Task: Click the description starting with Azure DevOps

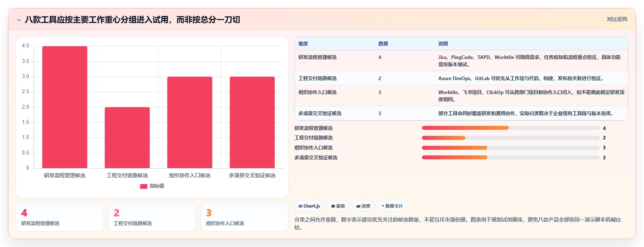Action: point(521,78)
